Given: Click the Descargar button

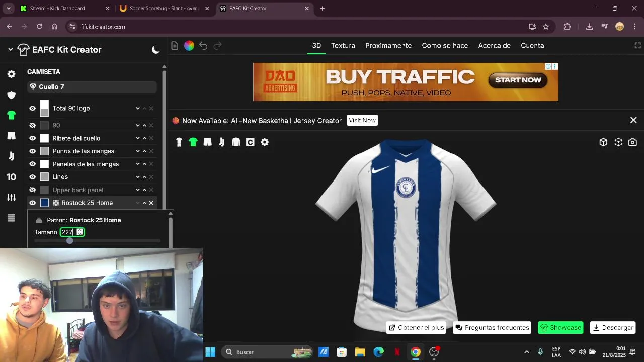Looking at the screenshot, I should pos(613,328).
